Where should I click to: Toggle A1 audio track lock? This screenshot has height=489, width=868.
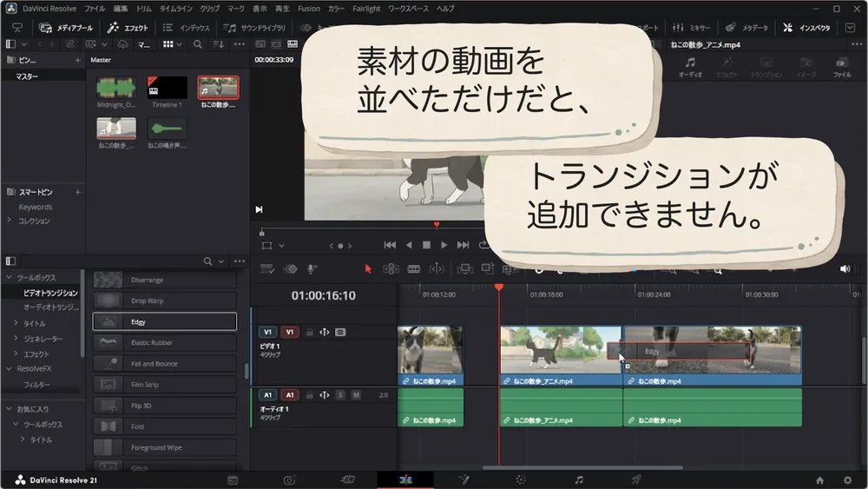[x=310, y=395]
